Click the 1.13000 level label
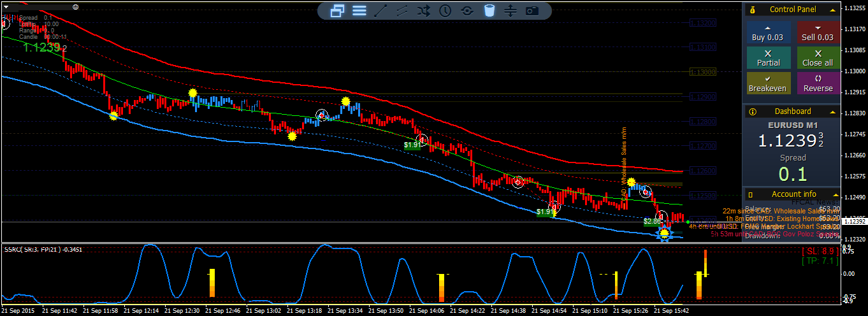 [x=703, y=72]
